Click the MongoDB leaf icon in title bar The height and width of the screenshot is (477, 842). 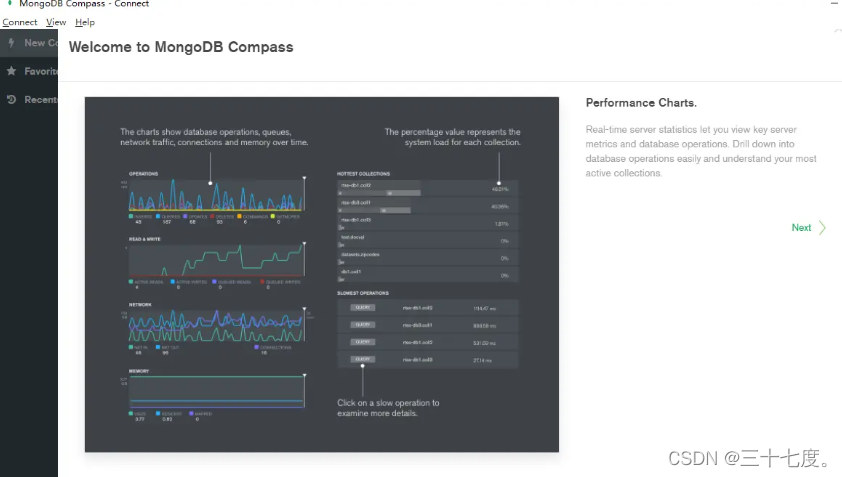tap(9, 4)
